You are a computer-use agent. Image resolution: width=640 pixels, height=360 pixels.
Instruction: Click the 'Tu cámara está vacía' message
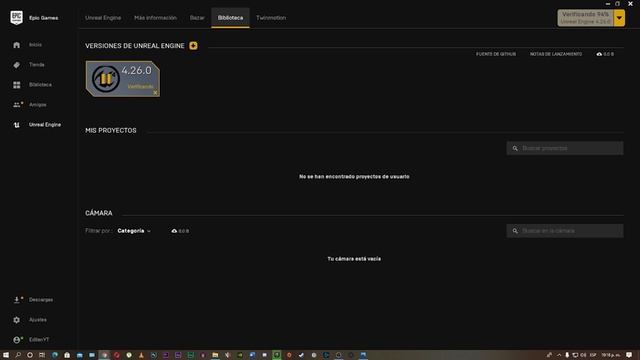click(354, 259)
